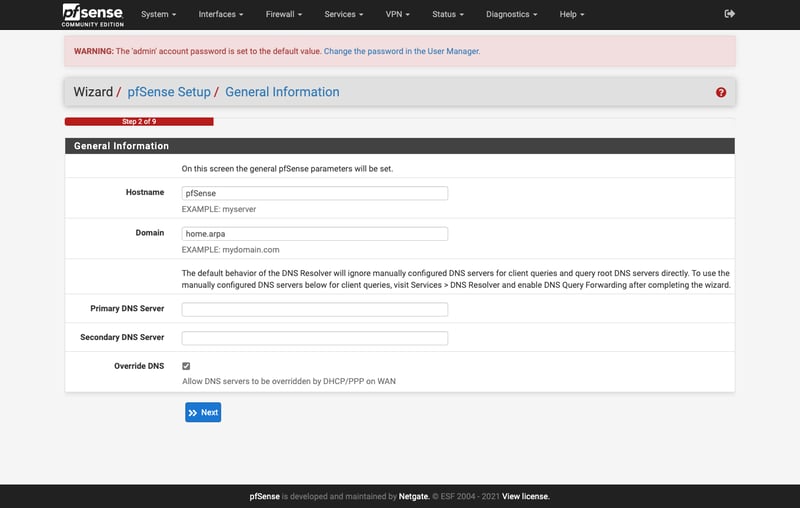
Task: Click the General Information breadcrumb link
Action: [282, 92]
